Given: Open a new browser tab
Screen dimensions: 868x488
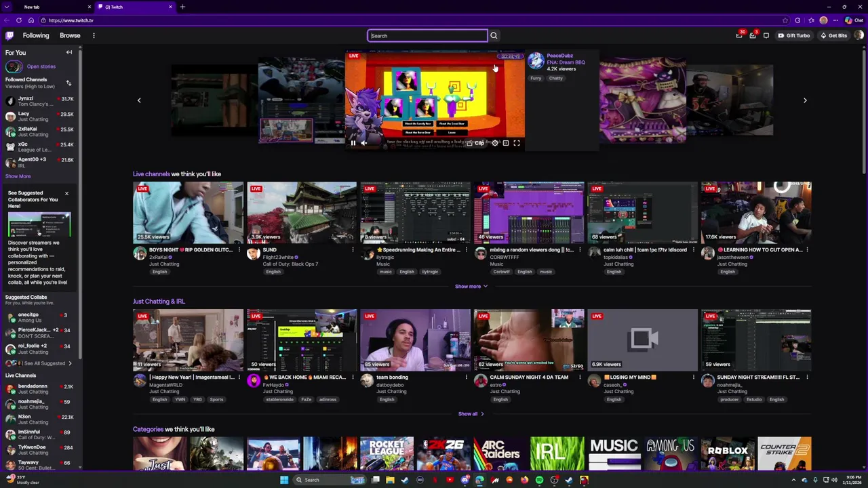Looking at the screenshot, I should (182, 7).
